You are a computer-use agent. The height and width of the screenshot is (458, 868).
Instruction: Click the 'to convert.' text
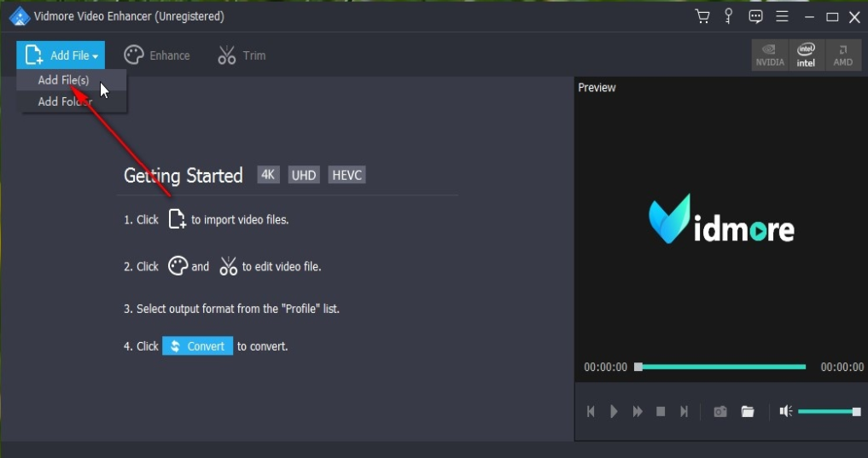tap(262, 347)
